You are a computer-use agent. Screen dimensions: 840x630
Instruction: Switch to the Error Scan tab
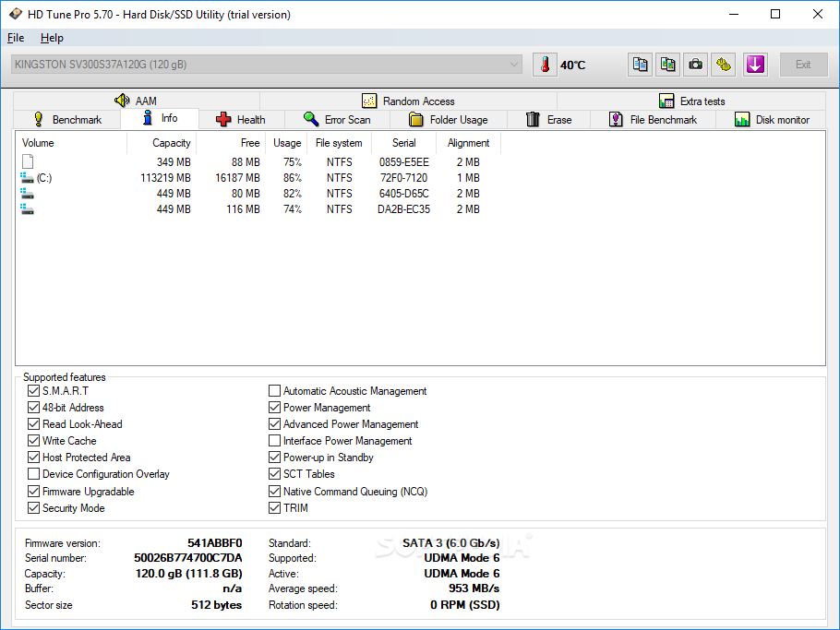click(337, 119)
